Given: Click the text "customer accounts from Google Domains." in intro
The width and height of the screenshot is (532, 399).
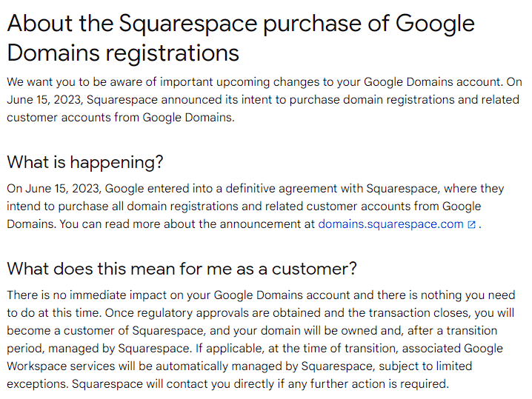Looking at the screenshot, I should click(x=121, y=117).
